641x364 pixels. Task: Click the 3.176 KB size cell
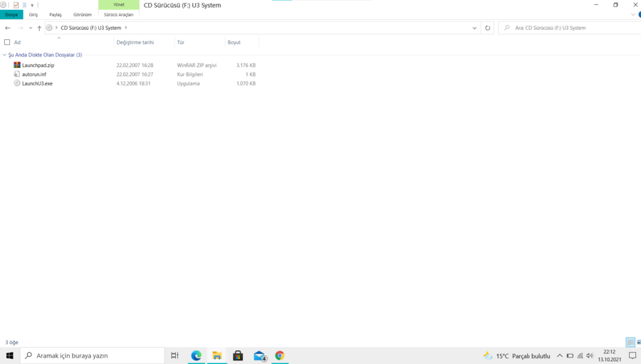(x=246, y=65)
